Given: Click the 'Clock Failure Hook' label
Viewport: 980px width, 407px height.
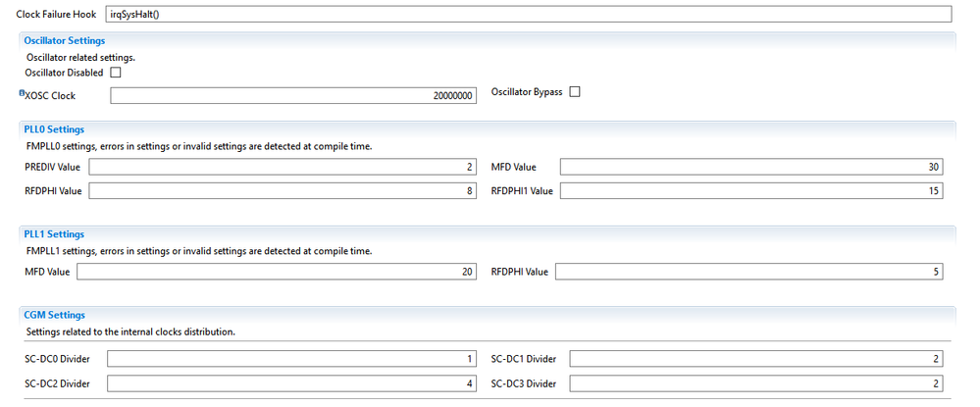Looking at the screenshot, I should [x=56, y=14].
